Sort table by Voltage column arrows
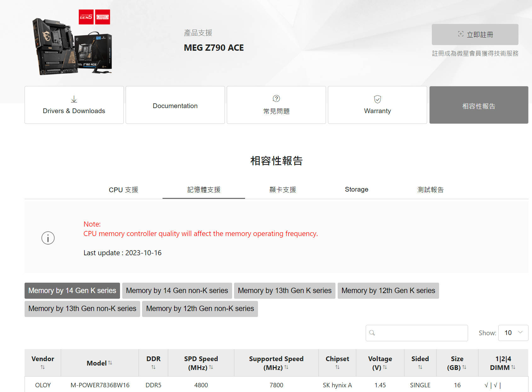The width and height of the screenshot is (532, 392). click(x=385, y=367)
